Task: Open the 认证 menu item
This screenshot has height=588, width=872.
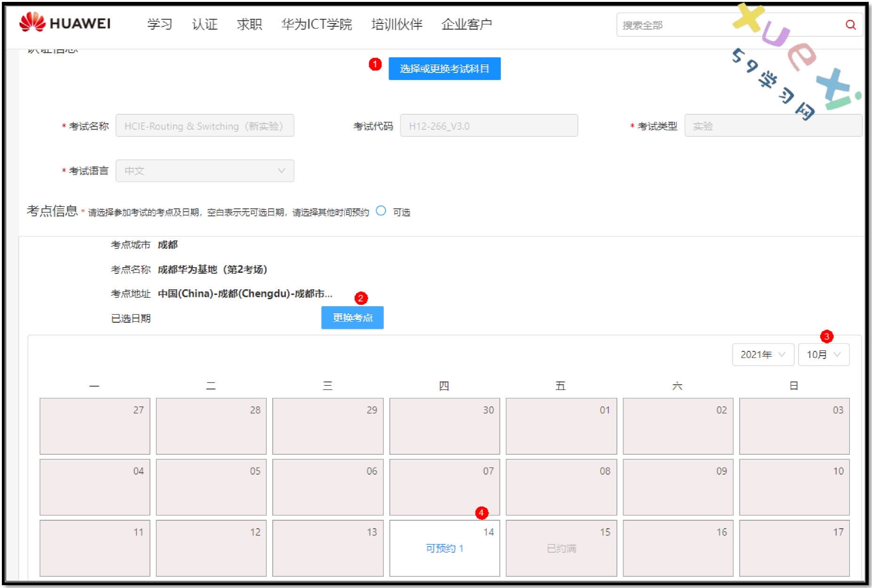Action: (205, 24)
